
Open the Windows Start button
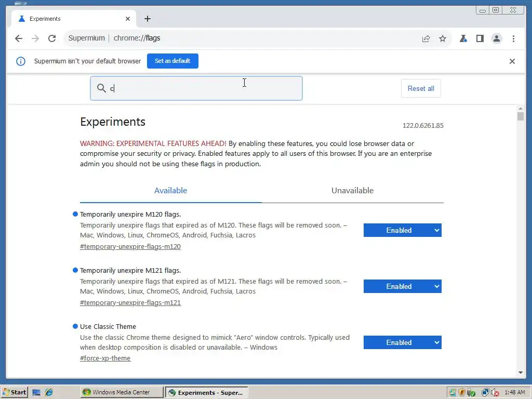[x=14, y=393]
